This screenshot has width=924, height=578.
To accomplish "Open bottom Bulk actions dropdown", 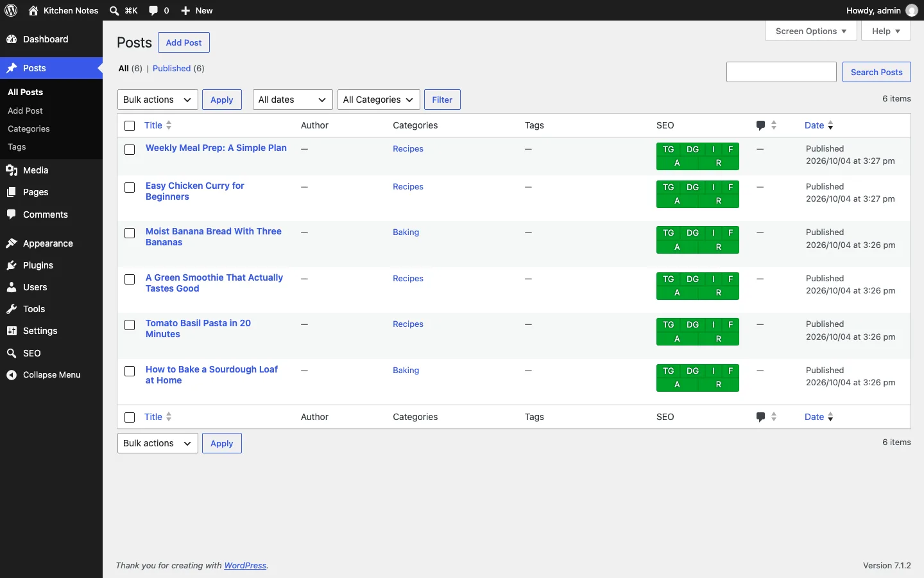I will pos(158,443).
